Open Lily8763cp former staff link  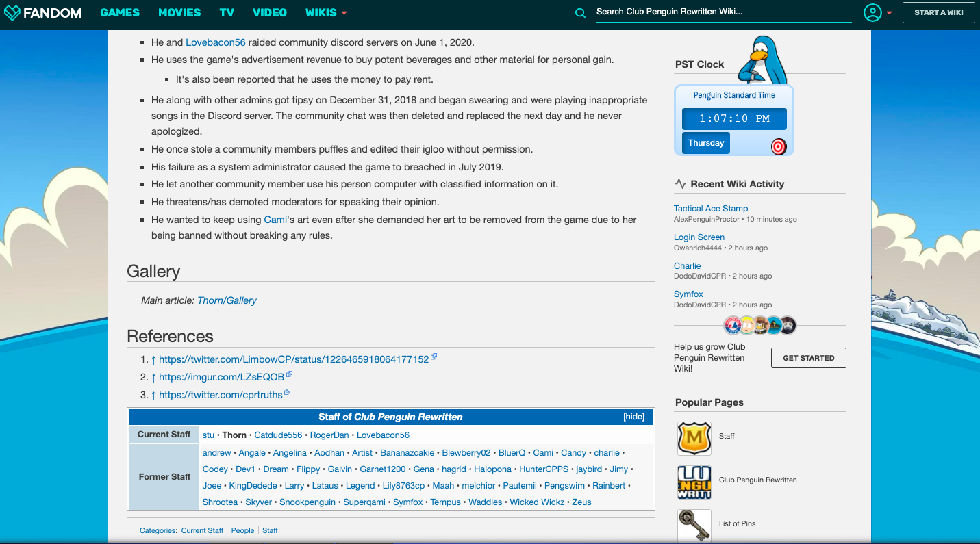[403, 486]
